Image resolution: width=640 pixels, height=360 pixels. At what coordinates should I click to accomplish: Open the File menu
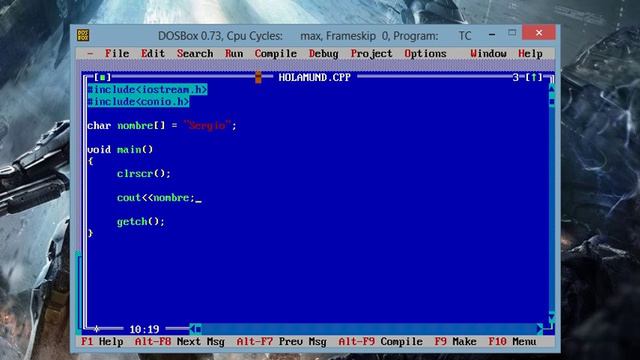(x=117, y=53)
